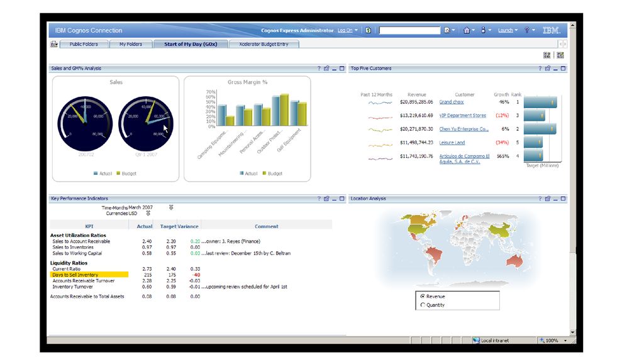Click into the header search input field

pos(409,30)
